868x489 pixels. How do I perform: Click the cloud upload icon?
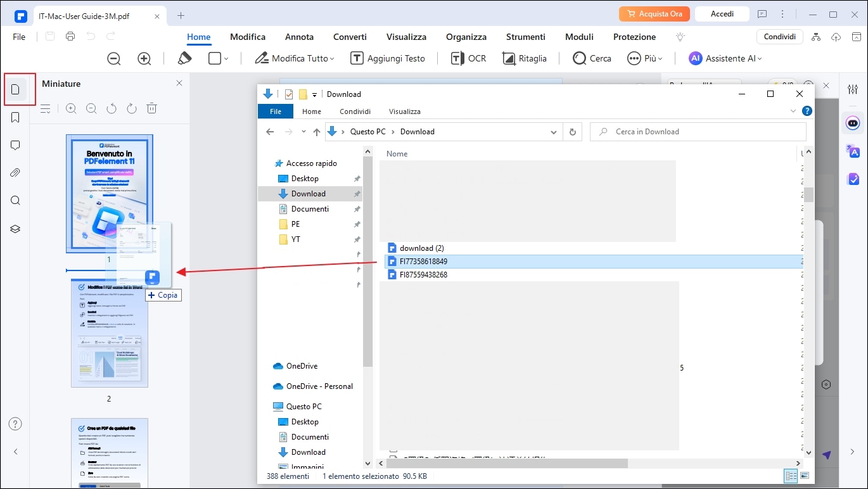836,37
